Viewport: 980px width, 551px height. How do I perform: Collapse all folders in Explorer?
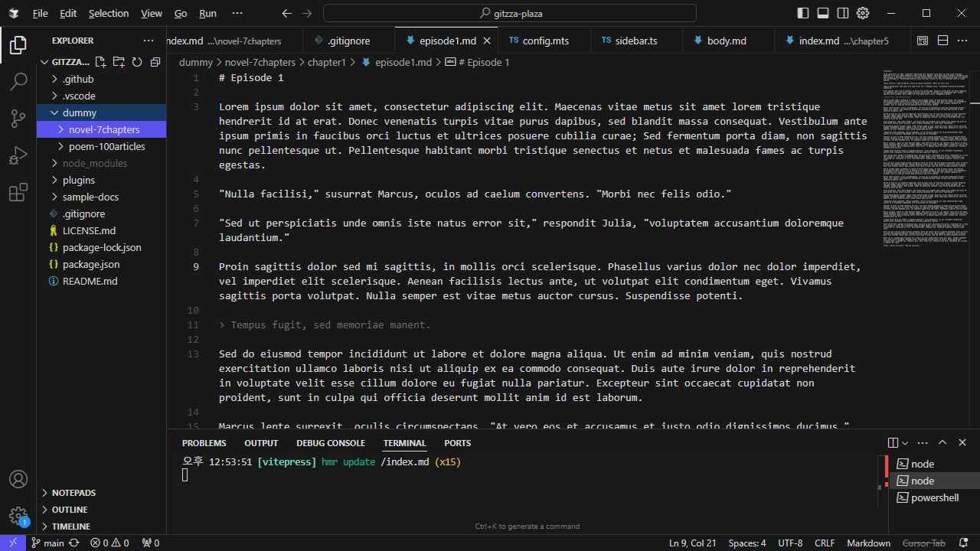[x=155, y=62]
